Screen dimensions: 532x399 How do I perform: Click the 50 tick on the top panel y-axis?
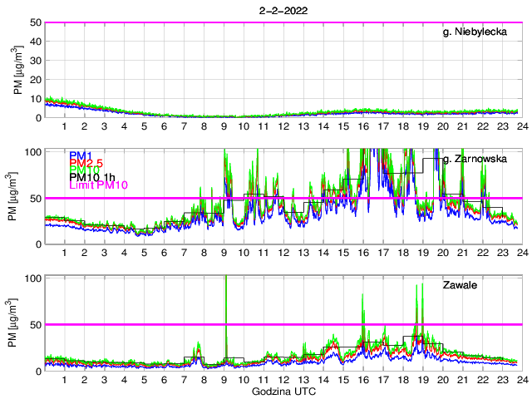(36, 22)
